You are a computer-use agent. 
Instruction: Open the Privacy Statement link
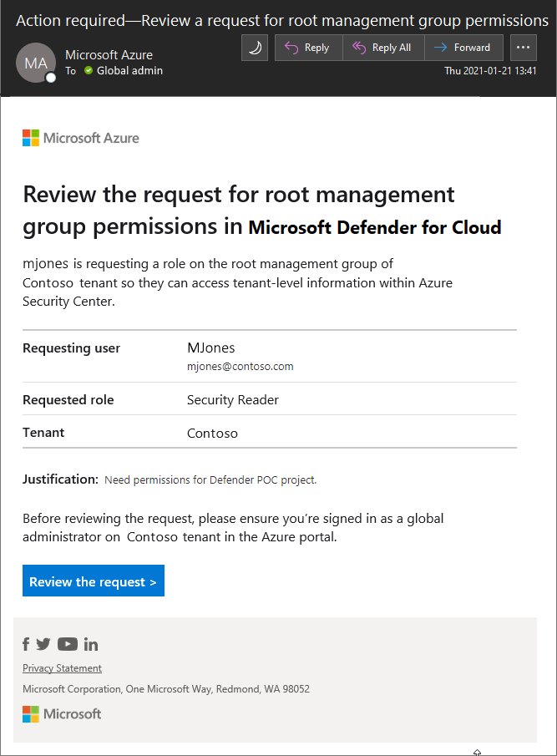tap(62, 668)
